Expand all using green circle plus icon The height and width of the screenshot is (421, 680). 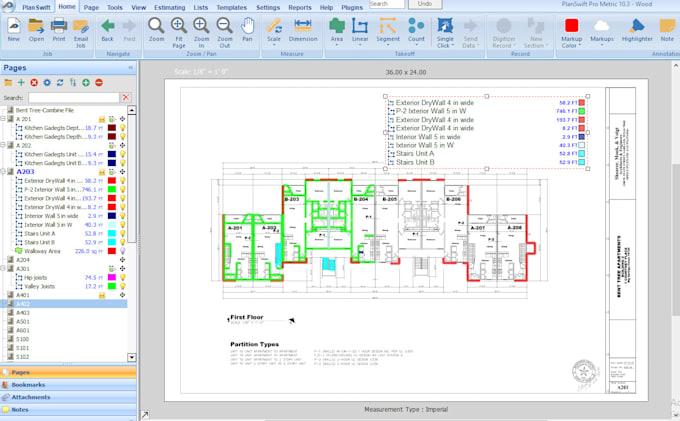pyautogui.click(x=86, y=82)
